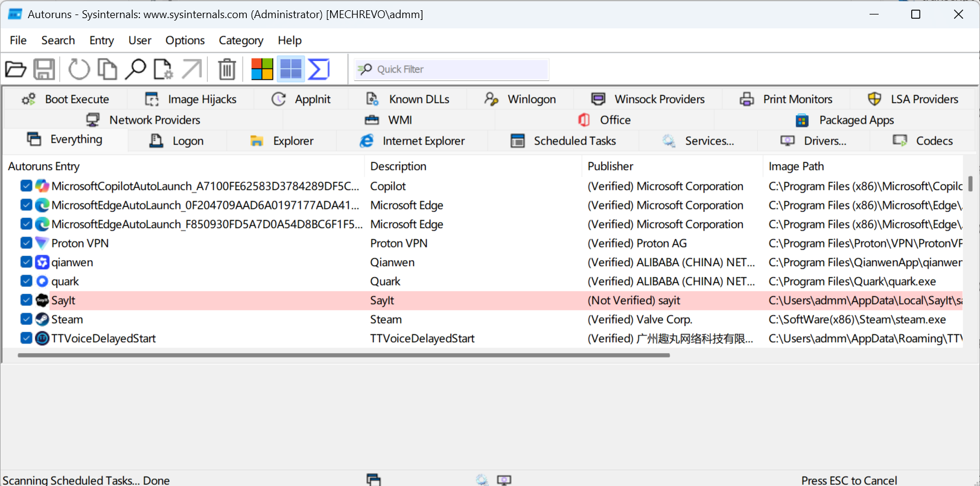The image size is (980, 486).
Task: Open the File menu
Action: (x=18, y=40)
